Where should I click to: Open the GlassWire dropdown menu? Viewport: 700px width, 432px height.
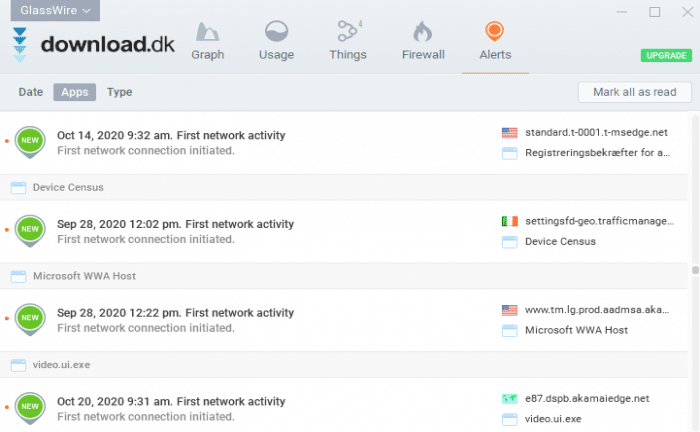click(x=56, y=11)
